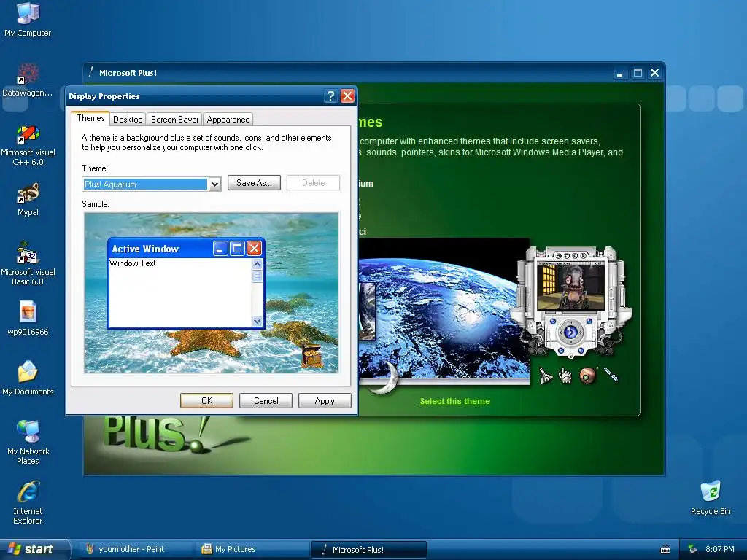The width and height of the screenshot is (747, 560).
Task: Click the help question mark in Display Properties
Action: point(330,96)
